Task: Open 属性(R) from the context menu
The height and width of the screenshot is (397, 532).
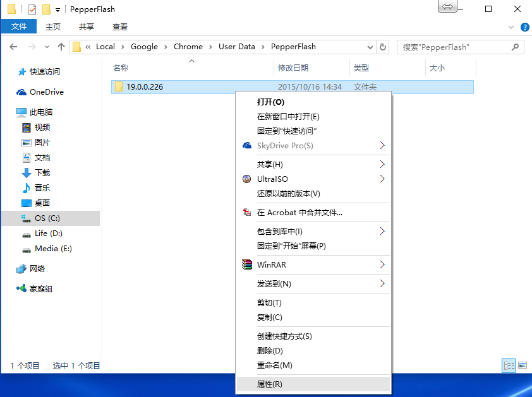Action: click(313, 384)
